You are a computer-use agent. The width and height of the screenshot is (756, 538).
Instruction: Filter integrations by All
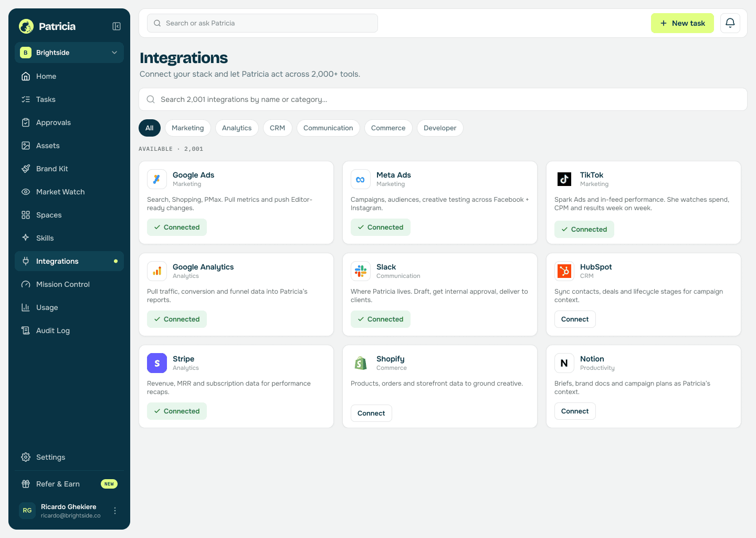click(150, 128)
